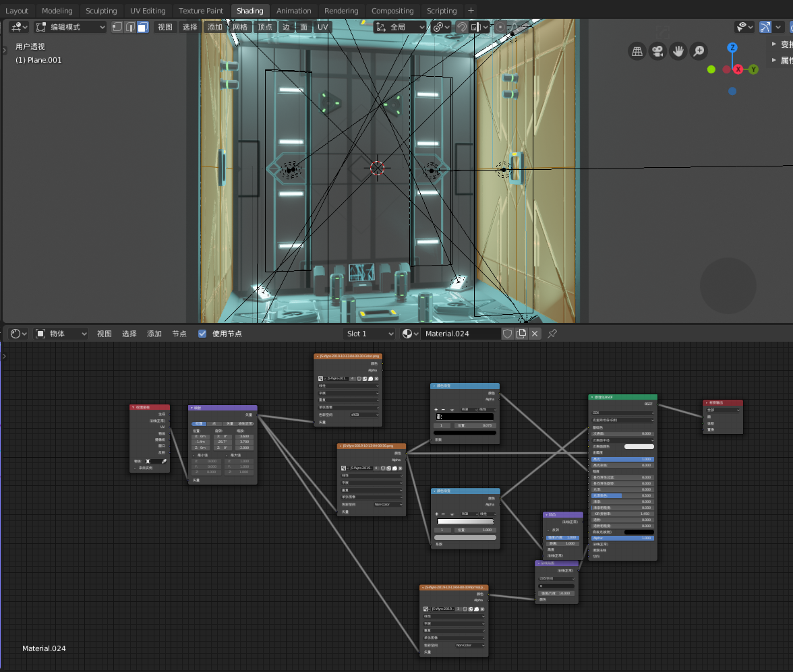Open the 网格 mesh menu

[x=240, y=28]
